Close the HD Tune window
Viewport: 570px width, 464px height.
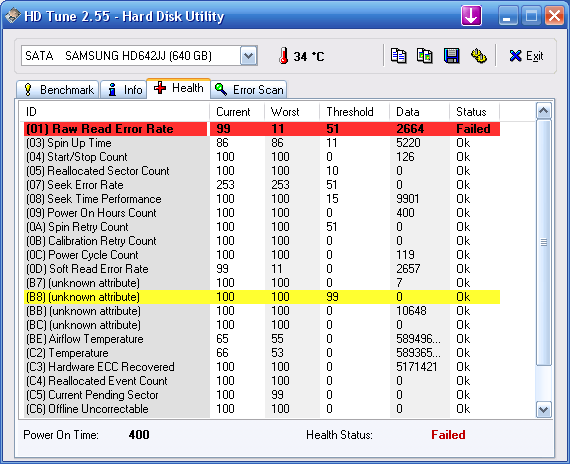[x=554, y=16]
